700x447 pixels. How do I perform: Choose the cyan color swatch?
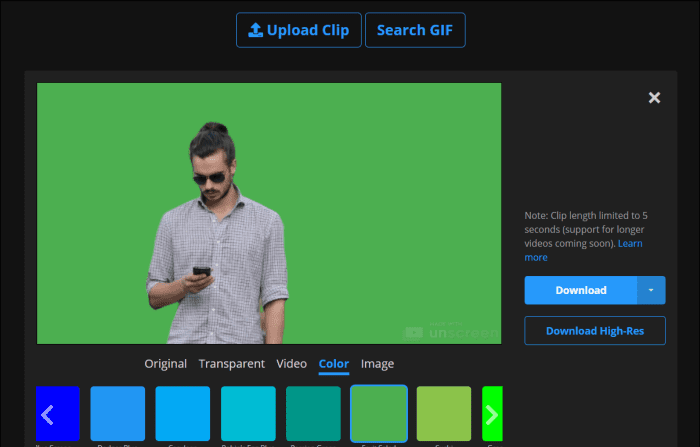coord(248,414)
